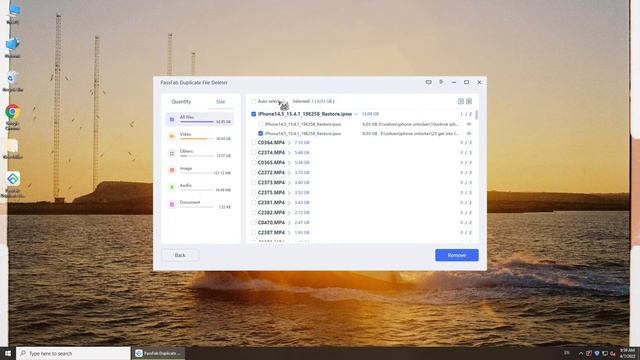The height and width of the screenshot is (360, 640).
Task: Click the language indicator in taskbar
Action: pyautogui.click(x=567, y=353)
